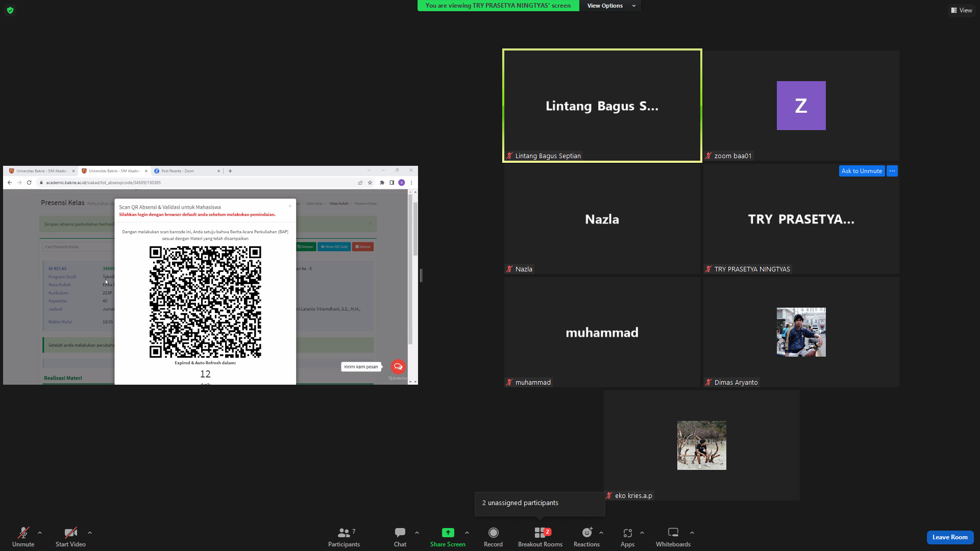This screenshot has height=551, width=980.
Task: Expand the arrow beside Whiteboards
Action: tap(692, 533)
